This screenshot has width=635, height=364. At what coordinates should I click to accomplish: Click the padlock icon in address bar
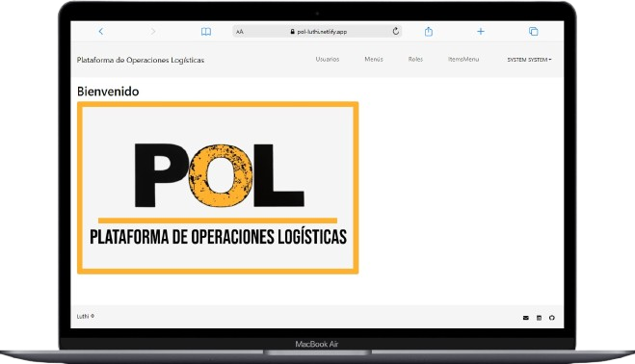coord(292,32)
